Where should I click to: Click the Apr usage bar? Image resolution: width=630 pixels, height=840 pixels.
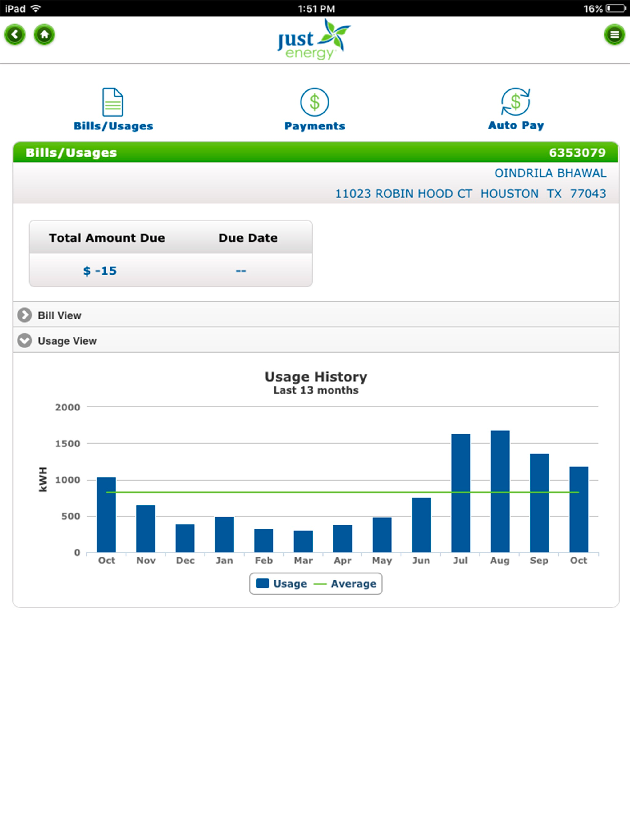(343, 538)
